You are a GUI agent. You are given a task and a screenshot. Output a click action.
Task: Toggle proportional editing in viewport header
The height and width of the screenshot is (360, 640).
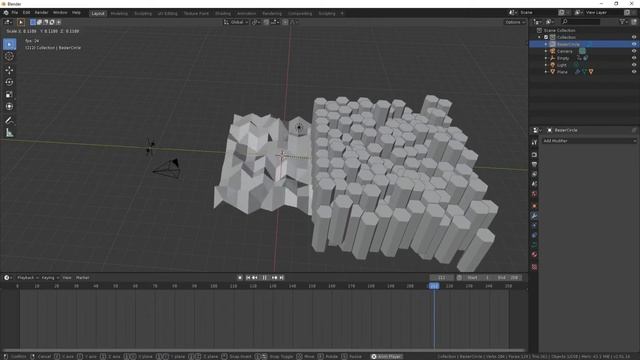(x=285, y=22)
